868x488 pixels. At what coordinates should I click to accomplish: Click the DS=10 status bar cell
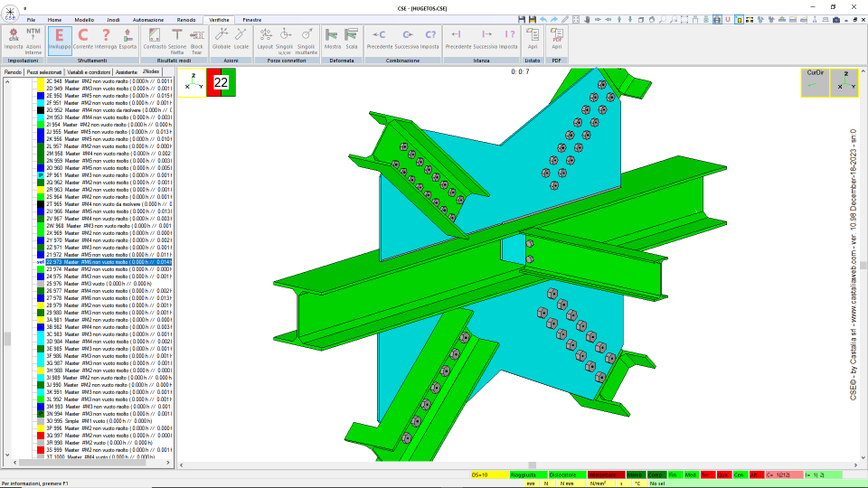(489, 474)
